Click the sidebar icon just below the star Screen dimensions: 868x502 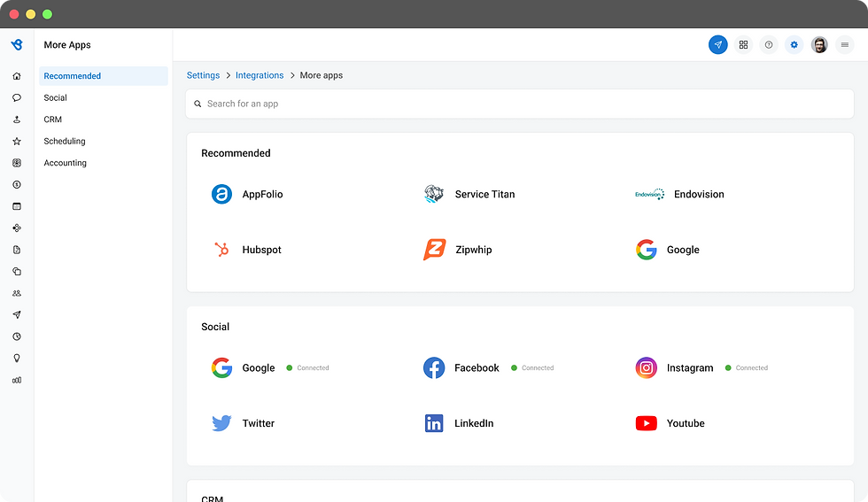click(17, 163)
